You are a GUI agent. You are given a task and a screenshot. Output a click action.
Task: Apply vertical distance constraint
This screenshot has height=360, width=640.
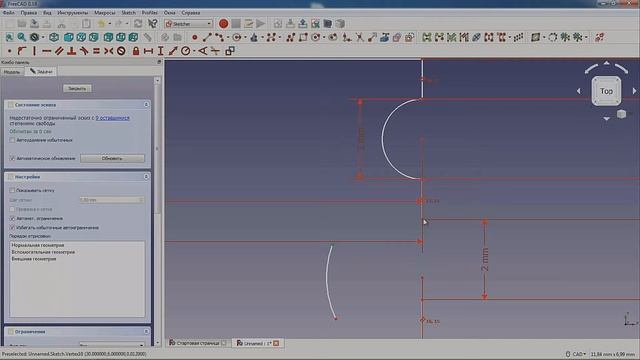160,51
